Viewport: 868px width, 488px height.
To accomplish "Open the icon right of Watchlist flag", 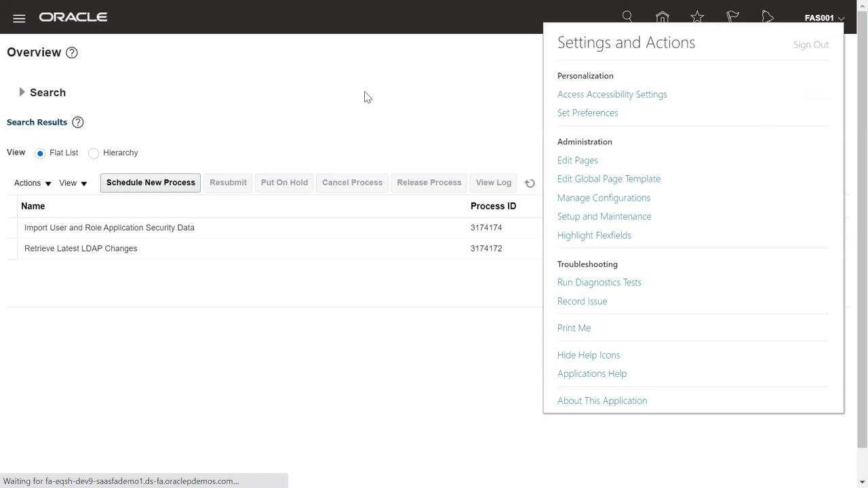I will click(x=768, y=17).
